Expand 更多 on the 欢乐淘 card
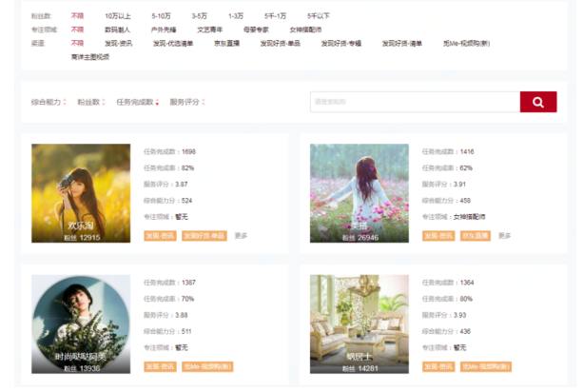 click(241, 236)
